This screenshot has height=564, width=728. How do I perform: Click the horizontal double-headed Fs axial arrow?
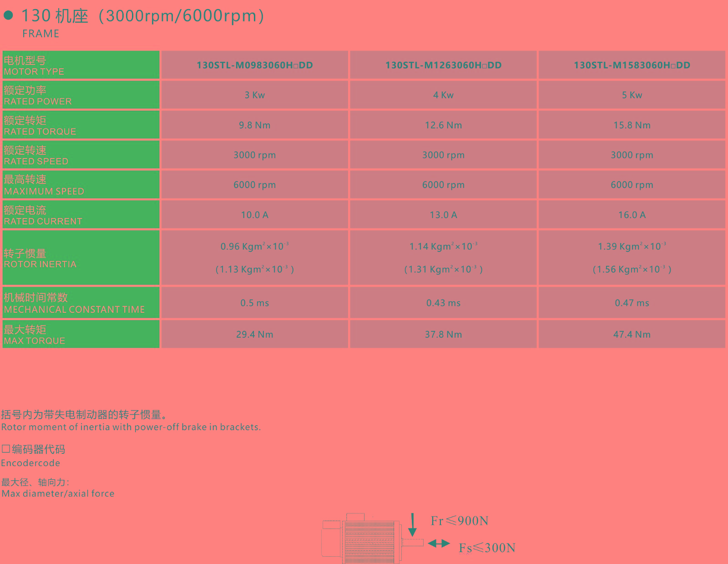(x=439, y=544)
